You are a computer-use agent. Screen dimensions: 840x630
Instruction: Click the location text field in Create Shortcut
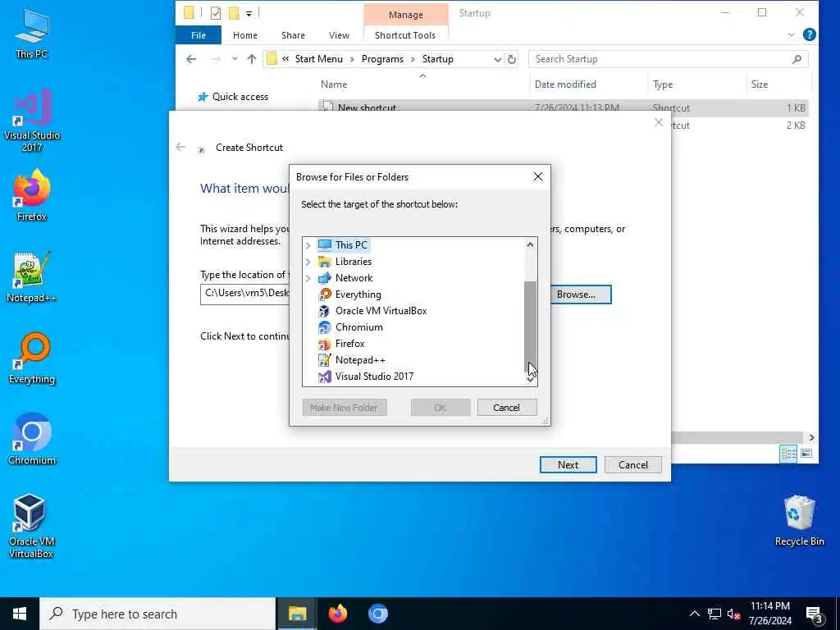tap(244, 294)
